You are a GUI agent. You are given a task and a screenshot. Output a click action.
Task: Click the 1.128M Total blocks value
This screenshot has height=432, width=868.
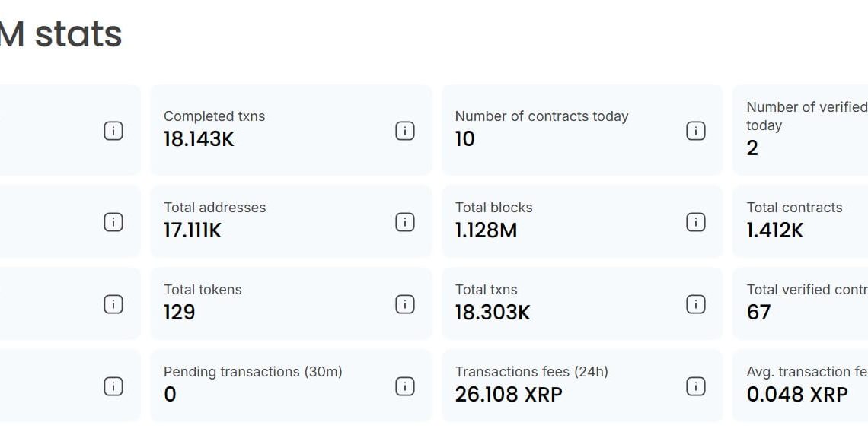point(486,230)
